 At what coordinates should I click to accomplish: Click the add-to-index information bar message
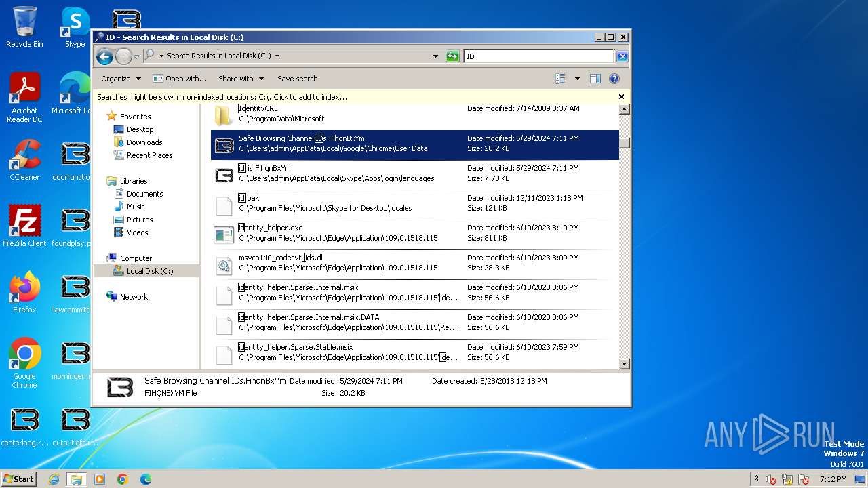[222, 97]
